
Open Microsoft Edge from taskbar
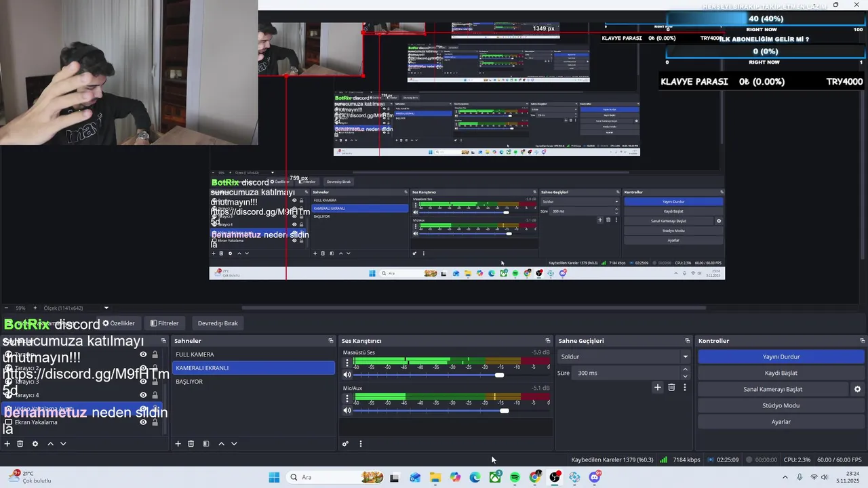pyautogui.click(x=475, y=477)
